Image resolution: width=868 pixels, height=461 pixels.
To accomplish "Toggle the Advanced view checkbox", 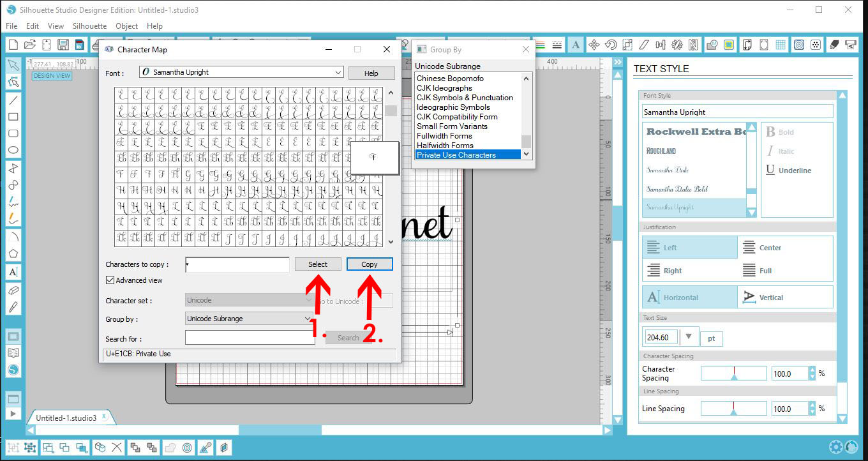I will tap(110, 280).
